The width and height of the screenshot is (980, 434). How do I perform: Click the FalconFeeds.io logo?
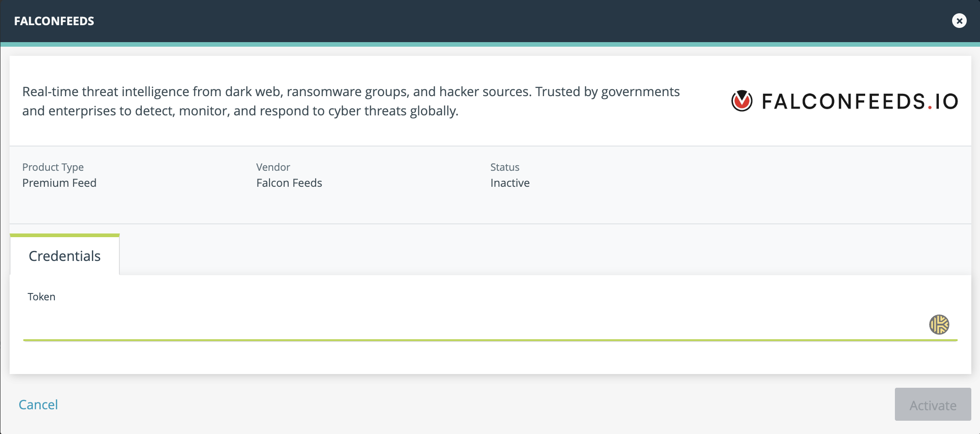845,101
